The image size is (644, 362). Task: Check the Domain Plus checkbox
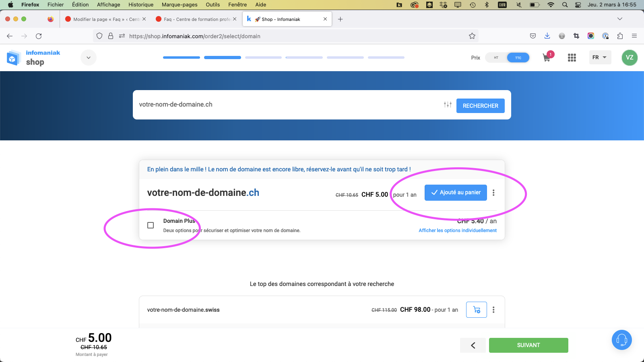(x=151, y=225)
